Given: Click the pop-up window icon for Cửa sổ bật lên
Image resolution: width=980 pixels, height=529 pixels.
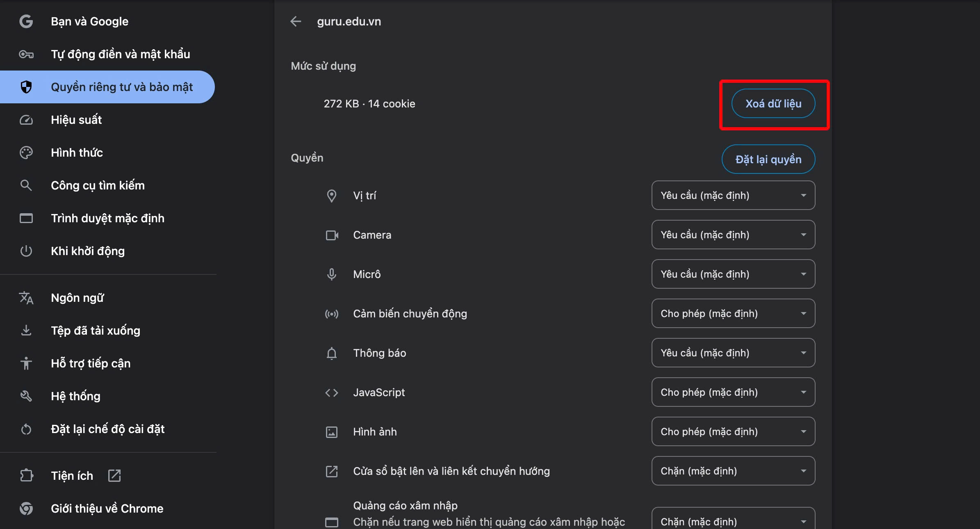Looking at the screenshot, I should (332, 471).
